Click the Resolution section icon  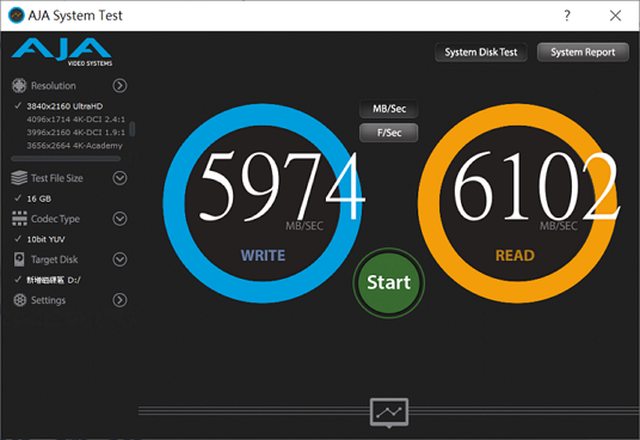[x=18, y=86]
